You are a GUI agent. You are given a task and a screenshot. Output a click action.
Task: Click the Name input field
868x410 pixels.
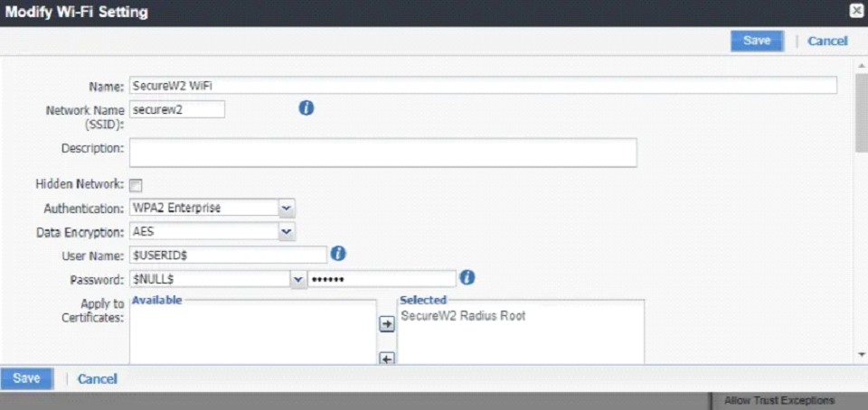tap(483, 86)
